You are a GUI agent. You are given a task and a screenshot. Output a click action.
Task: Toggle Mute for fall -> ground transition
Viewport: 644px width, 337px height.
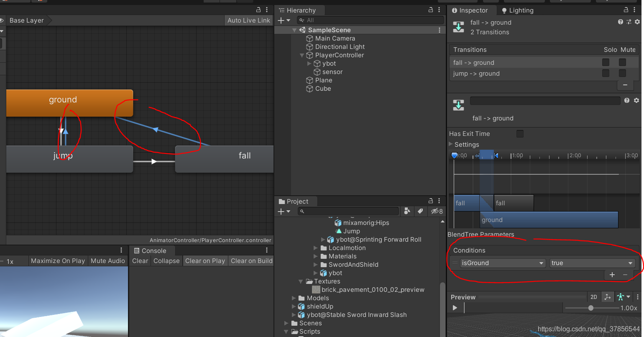tap(622, 62)
